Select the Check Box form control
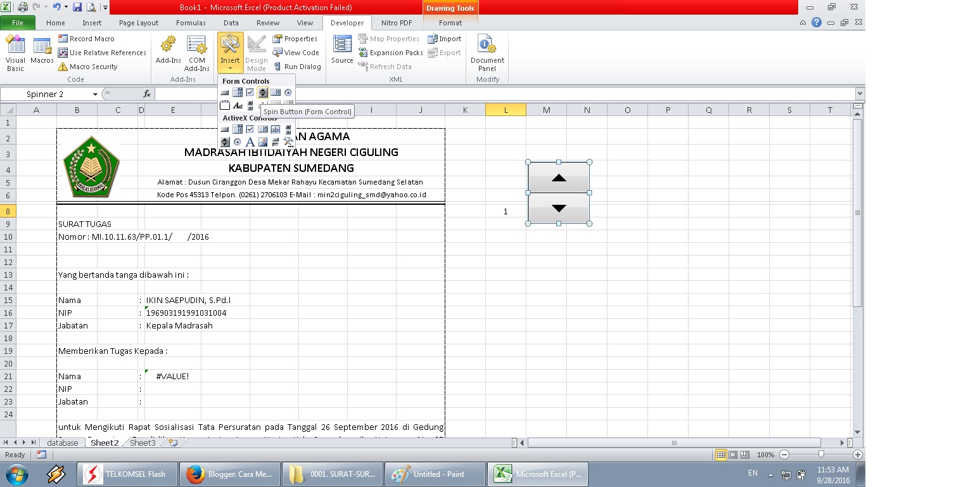Viewport: 980px width, 487px height. (x=250, y=92)
